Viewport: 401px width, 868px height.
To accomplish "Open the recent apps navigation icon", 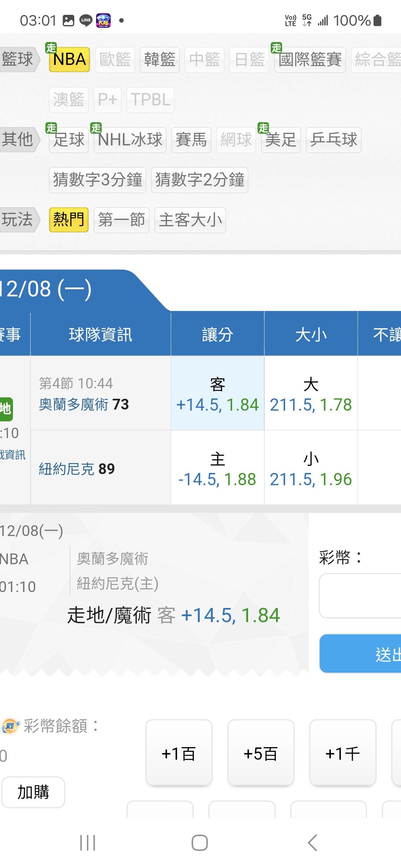I will pos(88,843).
